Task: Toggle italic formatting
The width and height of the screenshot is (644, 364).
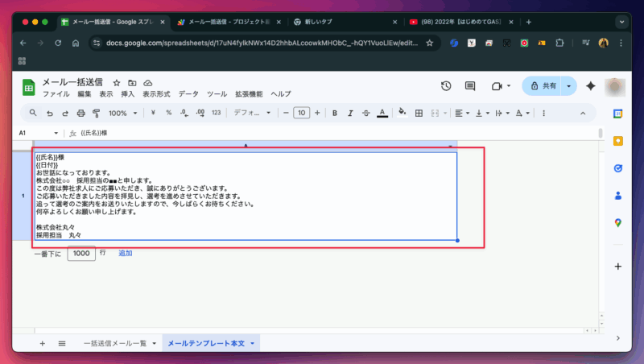Action: [x=350, y=113]
